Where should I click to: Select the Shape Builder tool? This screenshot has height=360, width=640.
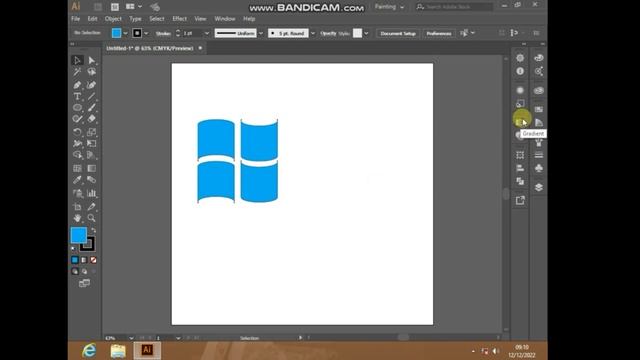[77, 155]
